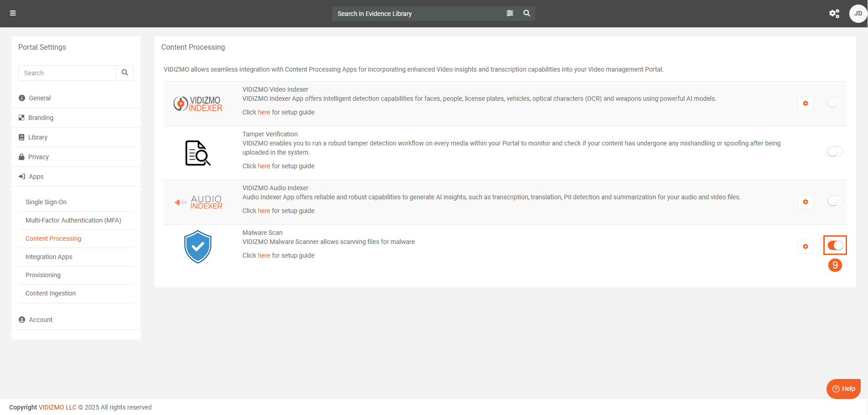The image size is (868, 415).
Task: Collapse the Apps section in sidebar
Action: [36, 176]
